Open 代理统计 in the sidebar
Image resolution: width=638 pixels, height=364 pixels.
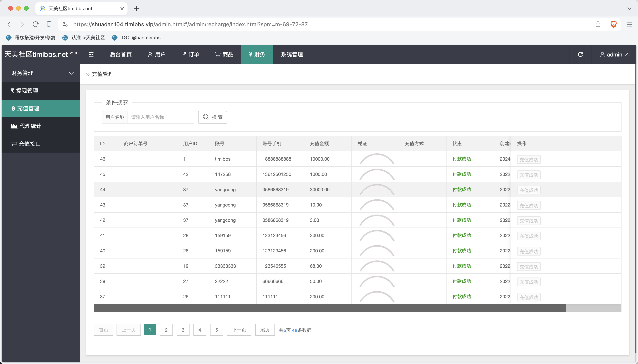[30, 126]
